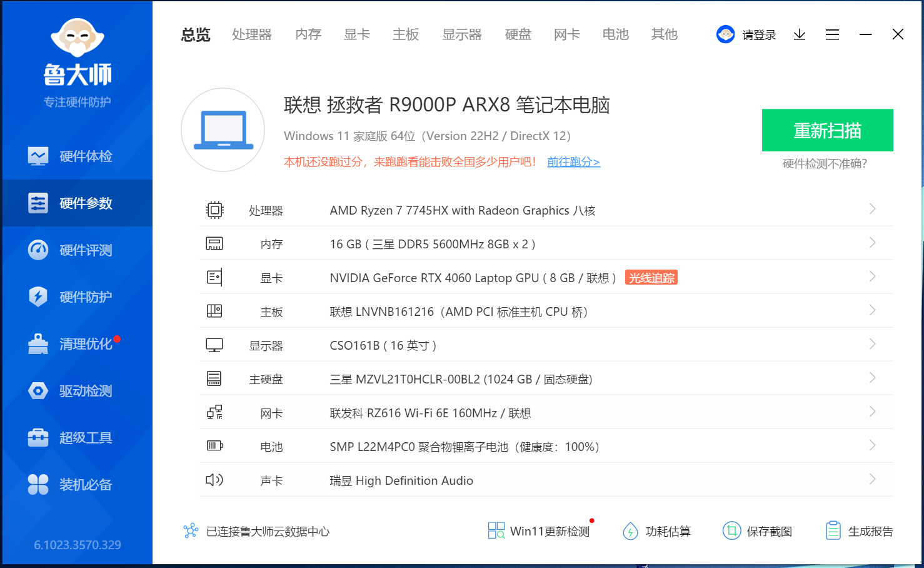Screen dimensions: 924x568
Task: Open 硬件体检 in the sidebar
Action: tap(77, 156)
